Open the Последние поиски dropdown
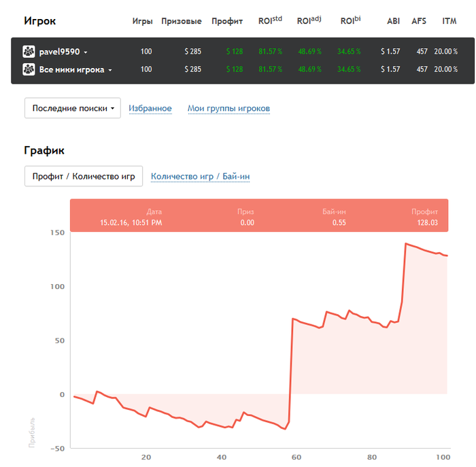The image size is (476, 467). [72, 108]
